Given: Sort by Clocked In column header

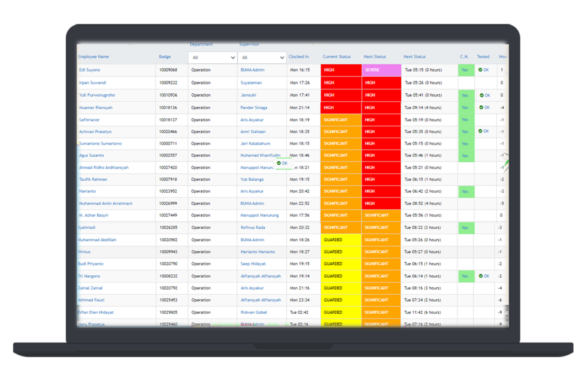Looking at the screenshot, I should pos(299,57).
